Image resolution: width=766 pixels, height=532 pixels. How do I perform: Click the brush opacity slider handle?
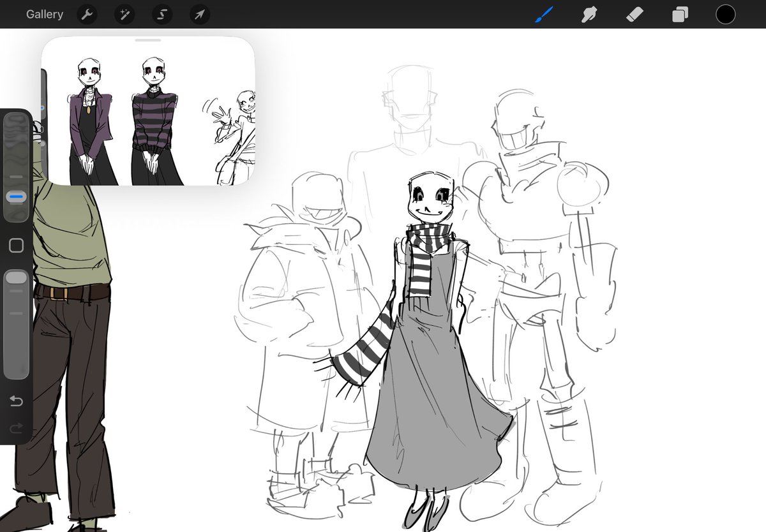(x=17, y=277)
